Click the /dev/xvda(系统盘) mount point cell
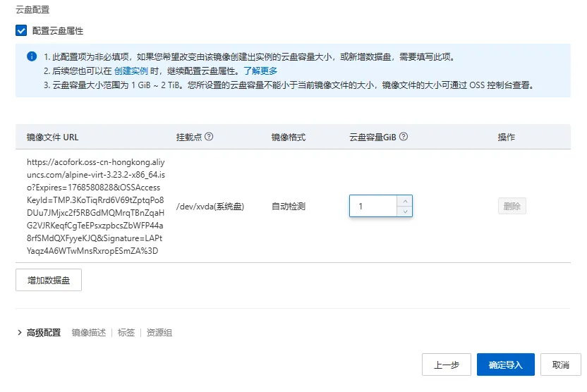The width and height of the screenshot is (587, 392). (x=210, y=207)
